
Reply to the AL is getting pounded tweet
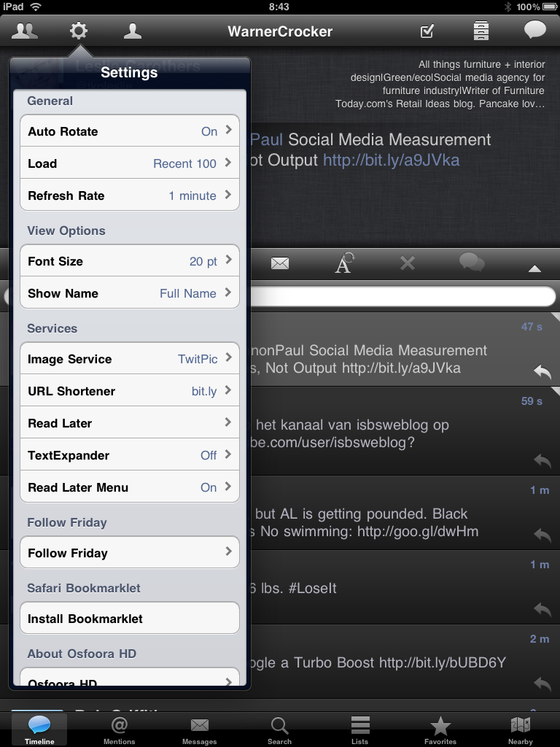point(542,535)
